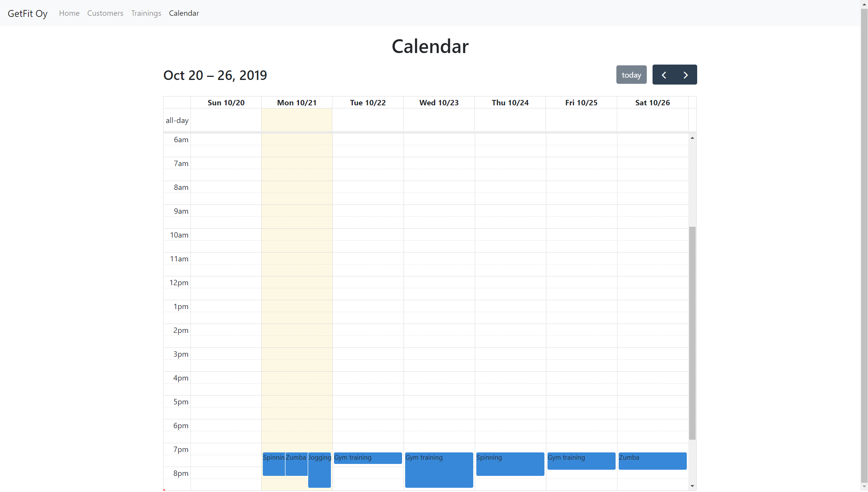Open Monday's Spinning event

point(274,464)
